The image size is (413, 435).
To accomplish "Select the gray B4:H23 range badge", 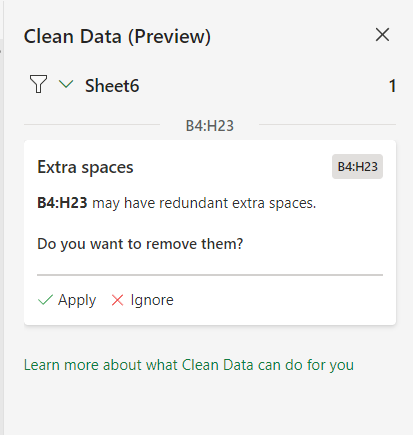I will (357, 166).
